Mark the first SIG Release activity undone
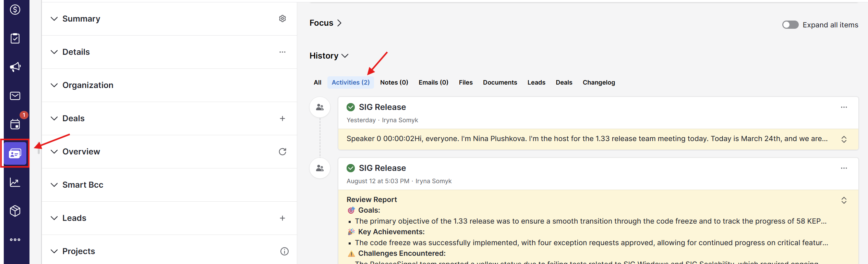This screenshot has height=264, width=868. coord(350,107)
